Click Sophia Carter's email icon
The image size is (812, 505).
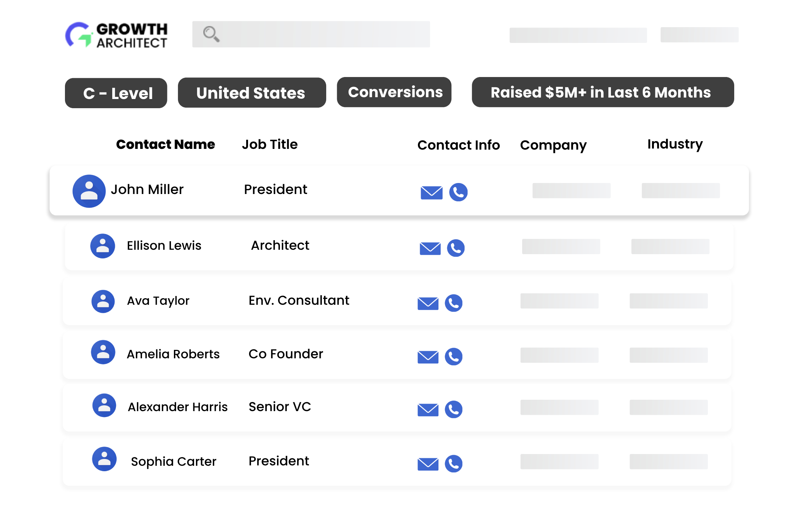point(428,464)
